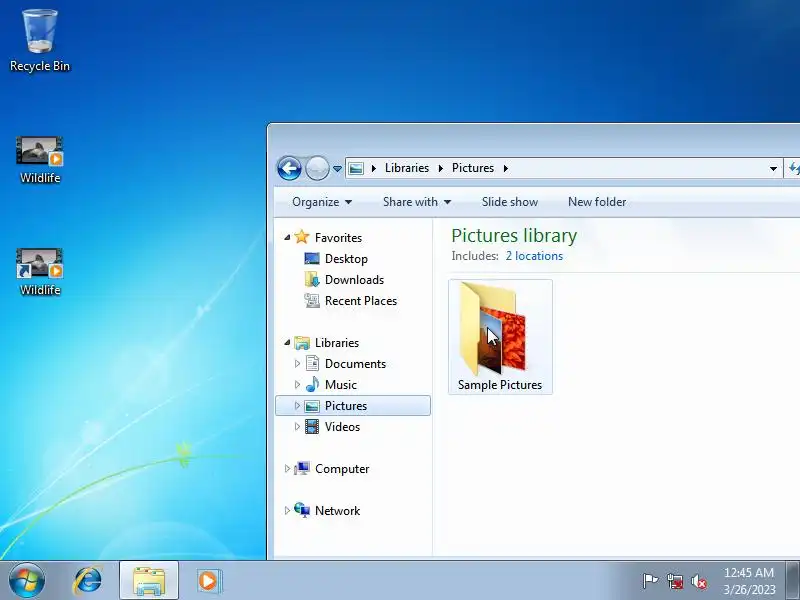Collapse the Favorites group

(287, 238)
